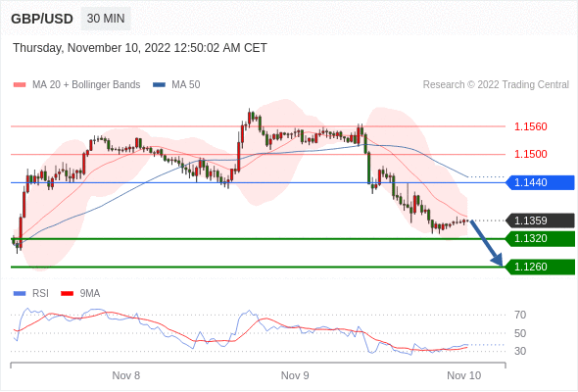This screenshot has height=392, width=578.
Task: Click the MA 20 + Bollinger Bands swatch
Action: (x=20, y=85)
